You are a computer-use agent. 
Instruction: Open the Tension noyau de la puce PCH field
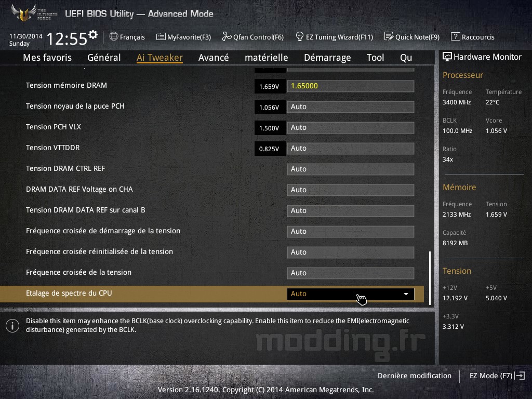[x=351, y=107]
